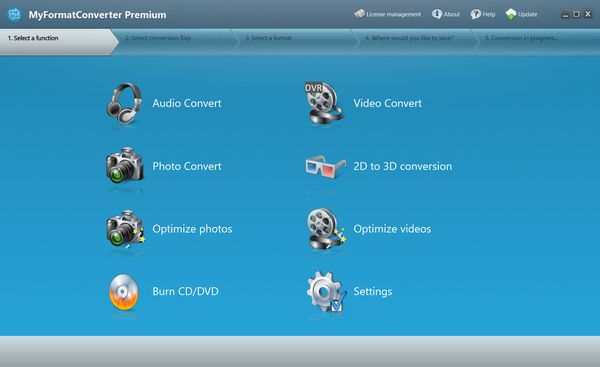The height and width of the screenshot is (367, 600).
Task: Choose the Optimize videos label
Action: click(392, 229)
